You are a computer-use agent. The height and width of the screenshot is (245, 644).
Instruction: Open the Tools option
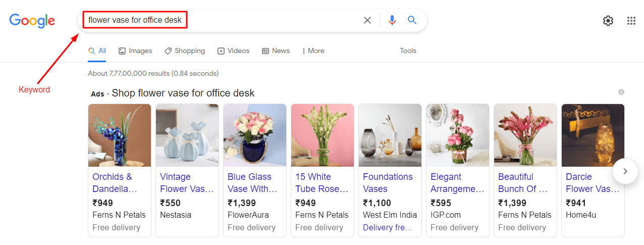tap(408, 51)
